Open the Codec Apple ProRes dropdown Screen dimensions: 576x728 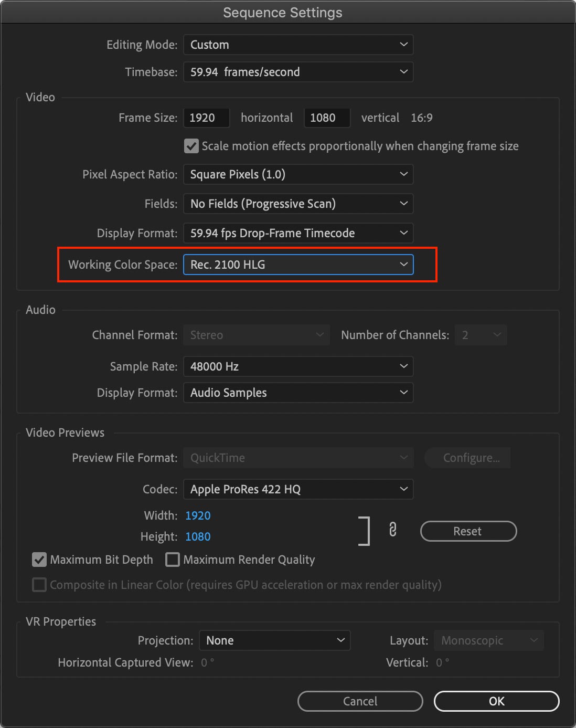tap(298, 489)
